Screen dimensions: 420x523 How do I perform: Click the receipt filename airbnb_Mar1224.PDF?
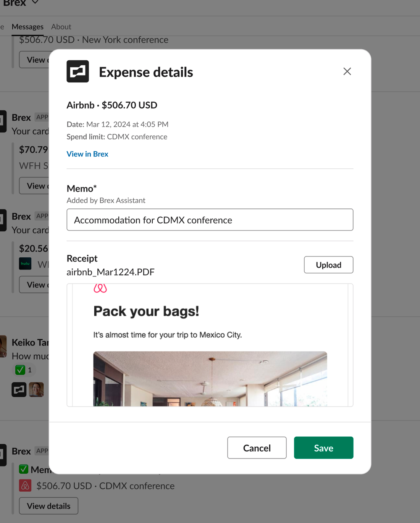coord(111,272)
